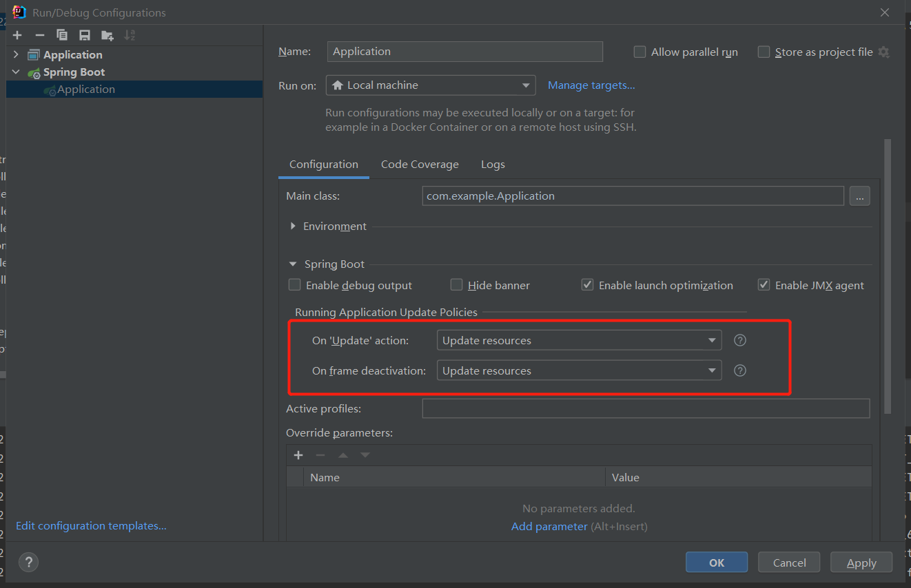
Task: Open the help tooltip for On frame deactivation
Action: (x=740, y=370)
